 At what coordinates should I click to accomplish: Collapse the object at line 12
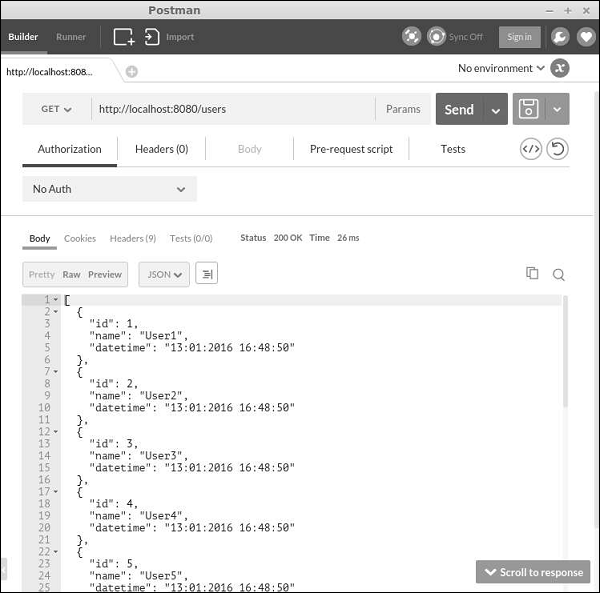pyautogui.click(x=56, y=432)
